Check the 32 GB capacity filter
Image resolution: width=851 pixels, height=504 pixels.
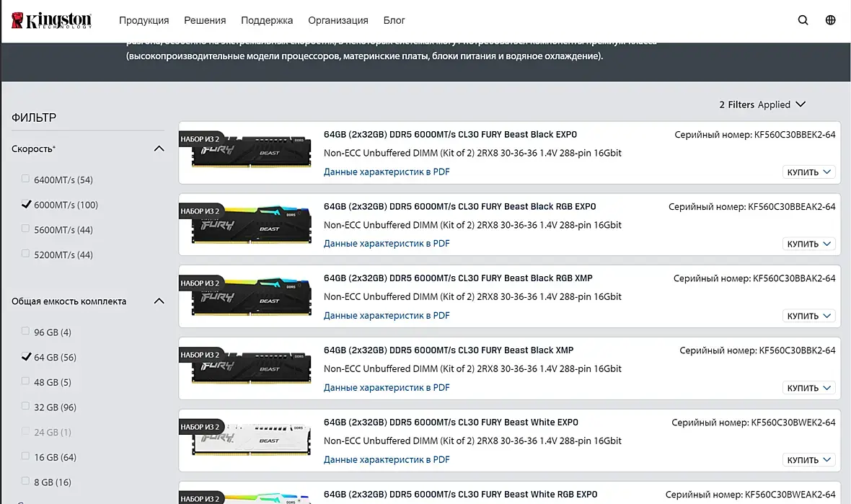25,407
